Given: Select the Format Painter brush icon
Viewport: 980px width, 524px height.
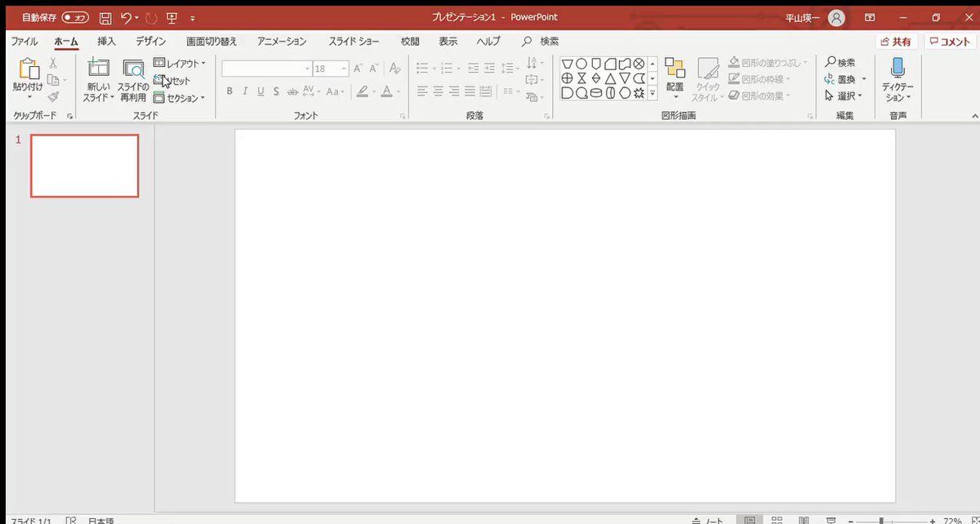Looking at the screenshot, I should click(x=53, y=96).
